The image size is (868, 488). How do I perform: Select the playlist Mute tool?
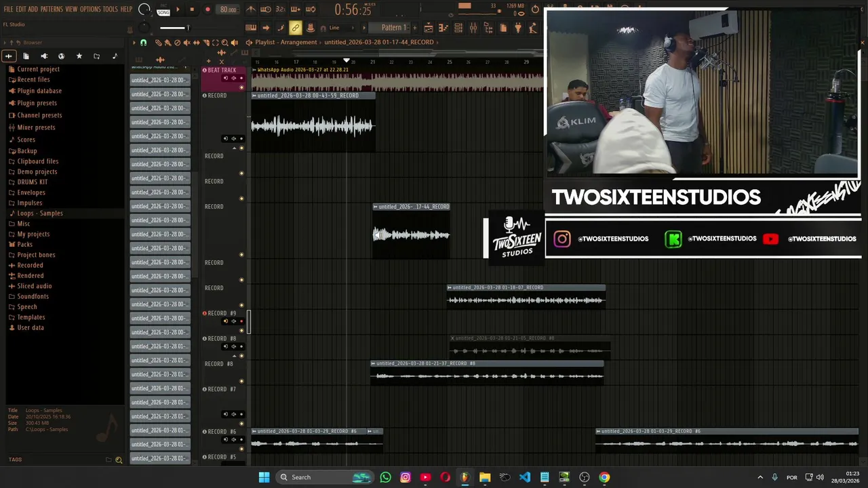(186, 42)
